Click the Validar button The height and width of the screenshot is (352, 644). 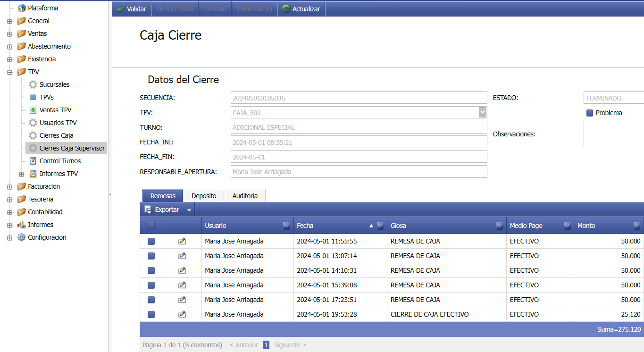click(x=132, y=9)
